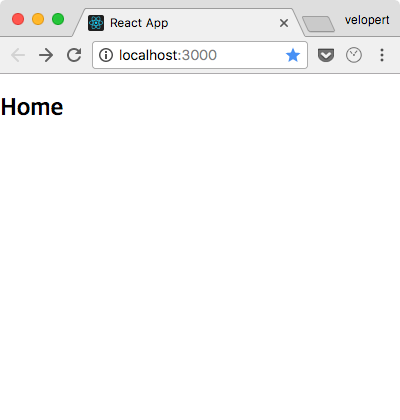Open the clock extension icon
Screen dimensions: 400x420
[x=354, y=55]
